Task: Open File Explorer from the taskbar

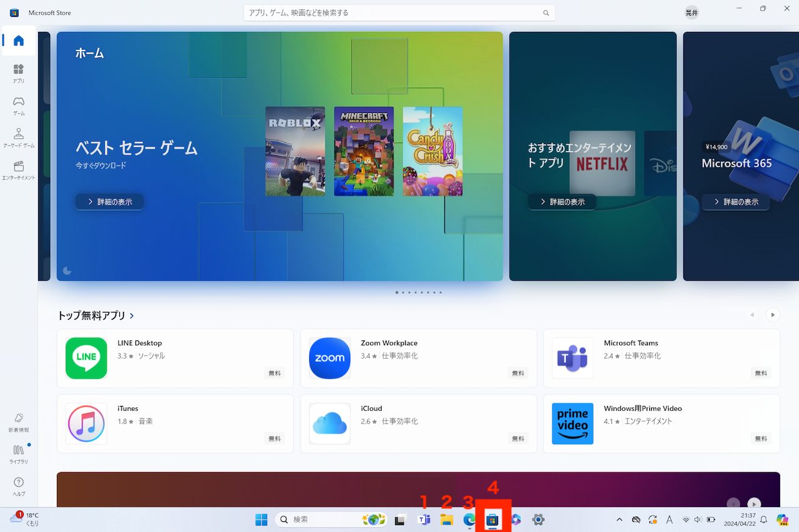Action: pos(447,520)
